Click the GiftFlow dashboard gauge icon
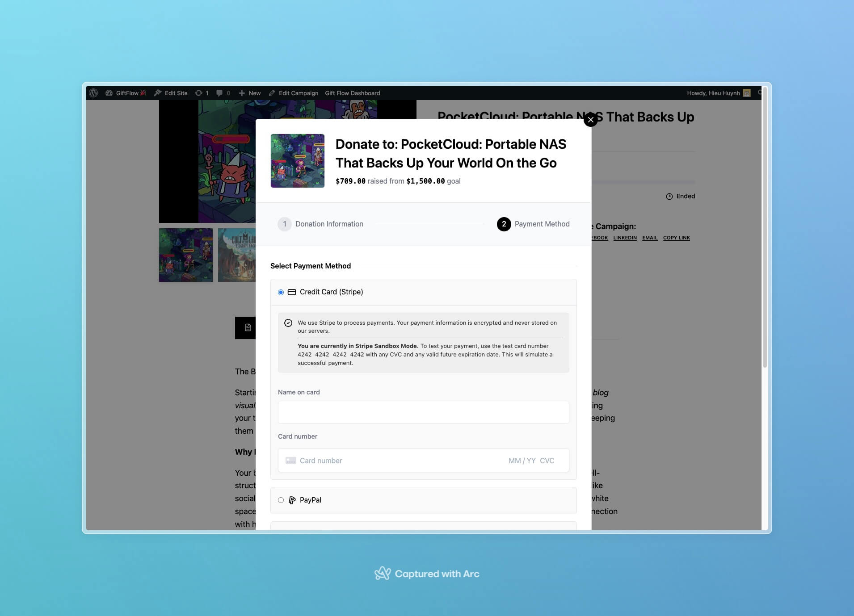This screenshot has height=616, width=854. (x=109, y=93)
